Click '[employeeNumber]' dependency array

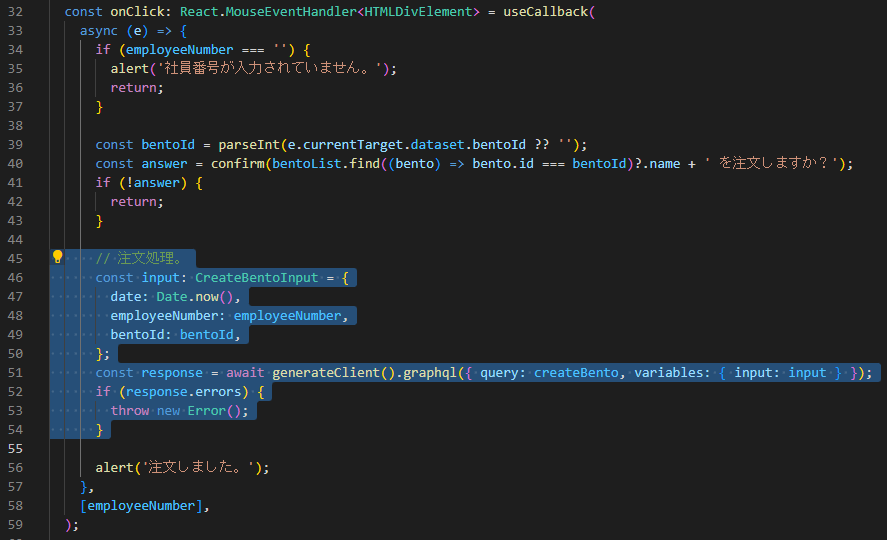point(141,506)
